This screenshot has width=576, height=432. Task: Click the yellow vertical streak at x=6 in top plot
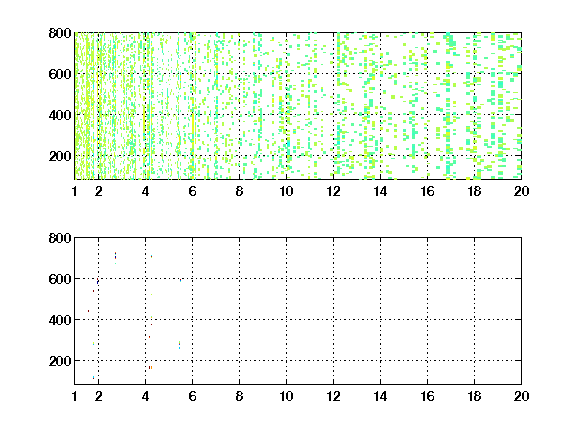[193, 129]
